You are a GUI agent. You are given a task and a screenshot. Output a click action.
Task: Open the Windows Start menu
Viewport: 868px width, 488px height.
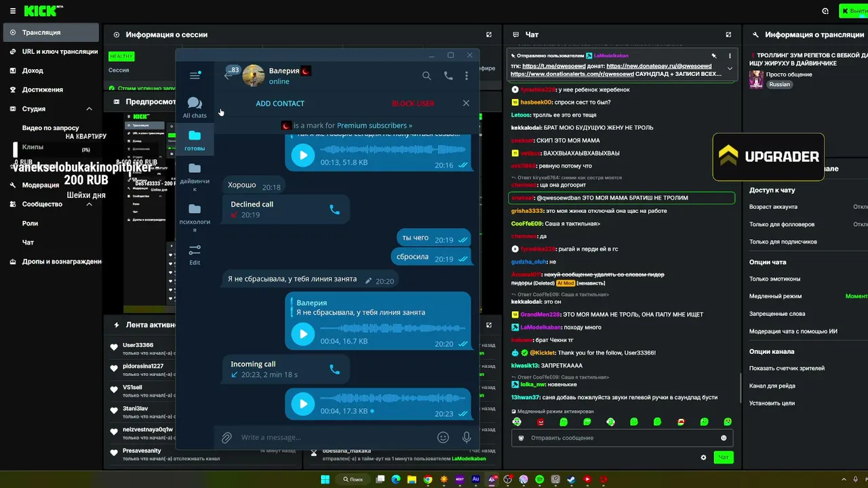pos(325,479)
